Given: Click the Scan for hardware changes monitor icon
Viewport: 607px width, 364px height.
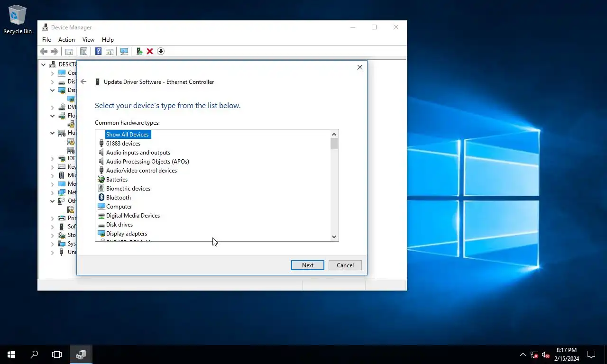Looking at the screenshot, I should pos(124,51).
